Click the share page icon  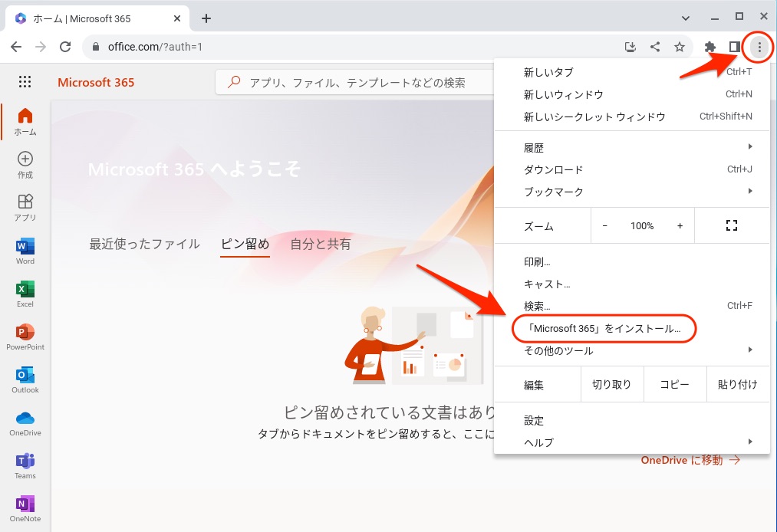coord(655,47)
